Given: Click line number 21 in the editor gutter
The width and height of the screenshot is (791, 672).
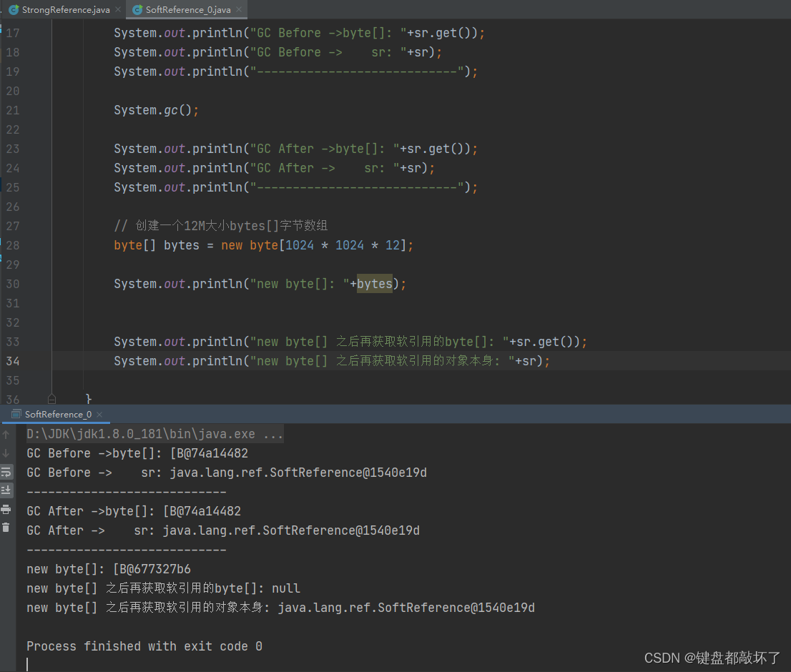Looking at the screenshot, I should pos(14,109).
